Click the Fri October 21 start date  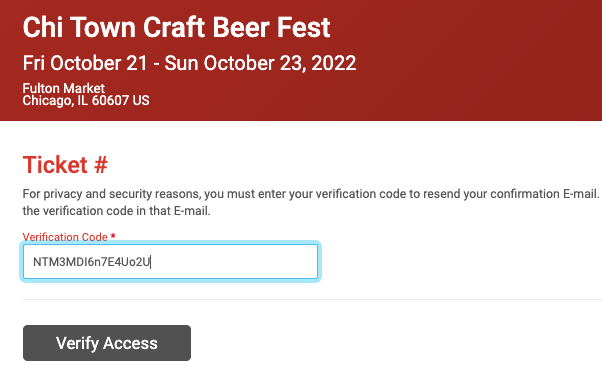85,63
